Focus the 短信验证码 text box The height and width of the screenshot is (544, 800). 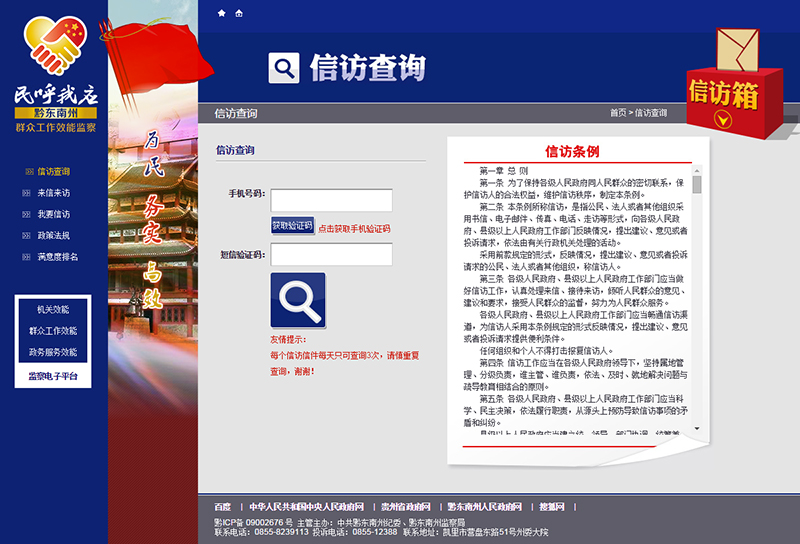tap(331, 255)
